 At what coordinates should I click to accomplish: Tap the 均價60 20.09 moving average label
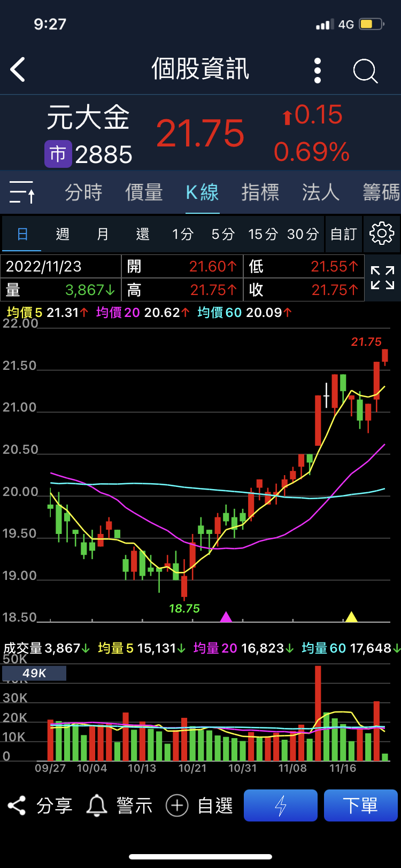click(x=245, y=313)
